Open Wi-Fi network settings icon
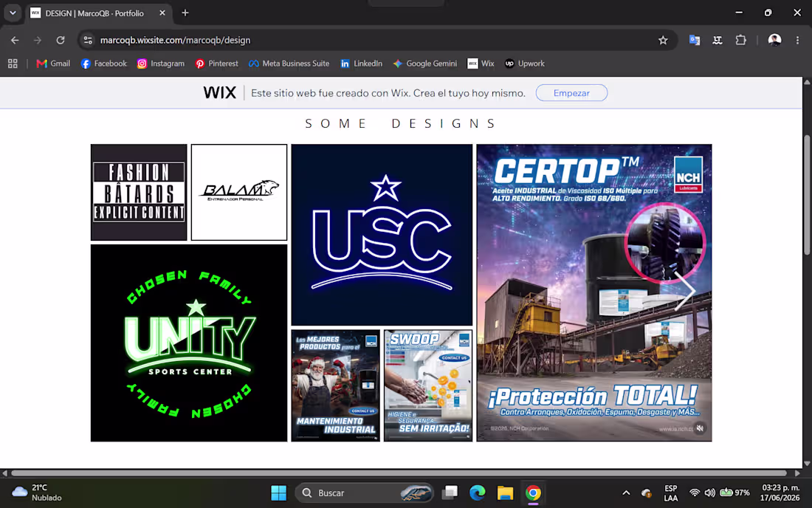 tap(695, 492)
